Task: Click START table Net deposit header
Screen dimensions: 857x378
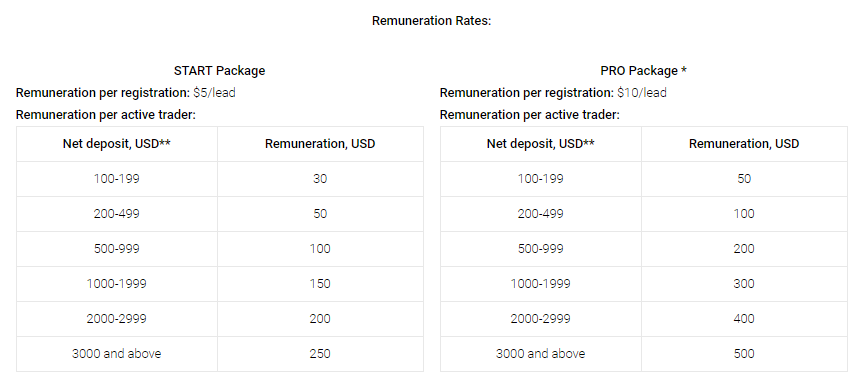Action: tap(117, 144)
